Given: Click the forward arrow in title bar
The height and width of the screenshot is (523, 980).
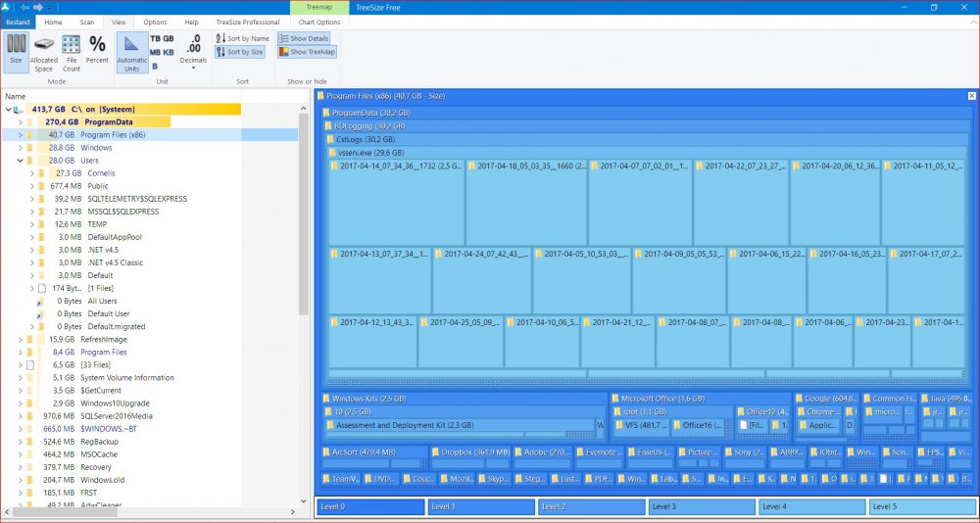Looking at the screenshot, I should pos(39,8).
